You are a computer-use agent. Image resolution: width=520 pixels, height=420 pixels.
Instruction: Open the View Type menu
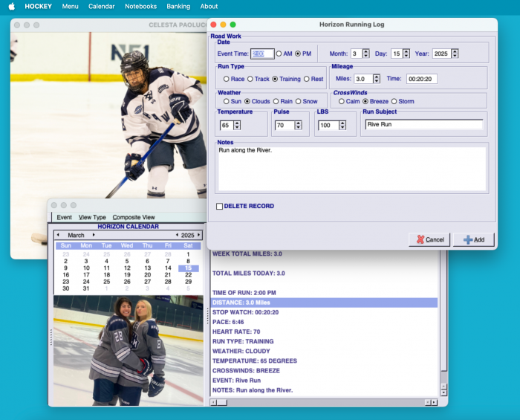[92, 217]
